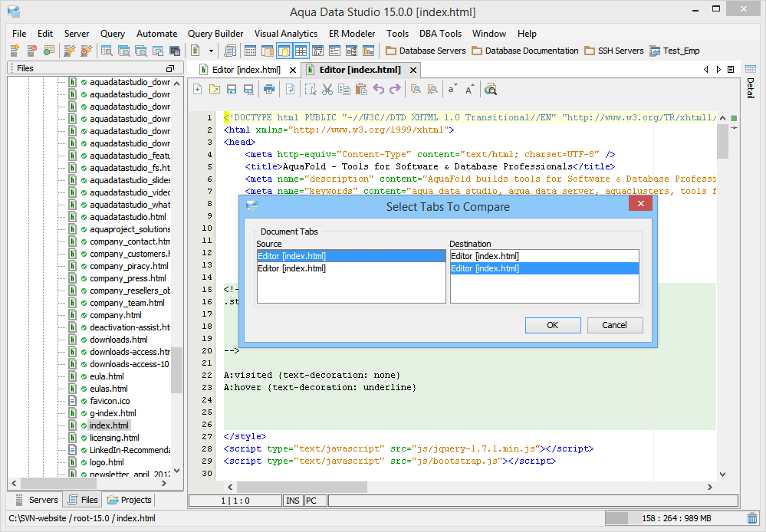The height and width of the screenshot is (532, 766).
Task: Switch to the Projects tab
Action: pos(130,500)
